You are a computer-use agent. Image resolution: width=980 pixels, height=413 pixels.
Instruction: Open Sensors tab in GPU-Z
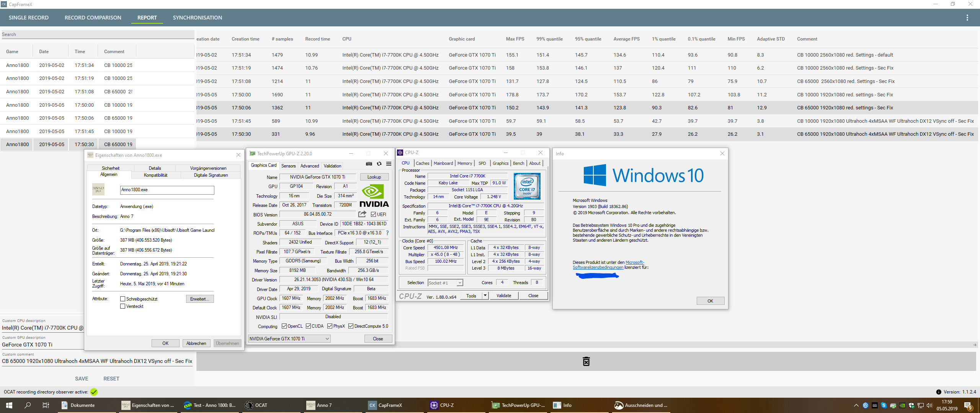288,166
